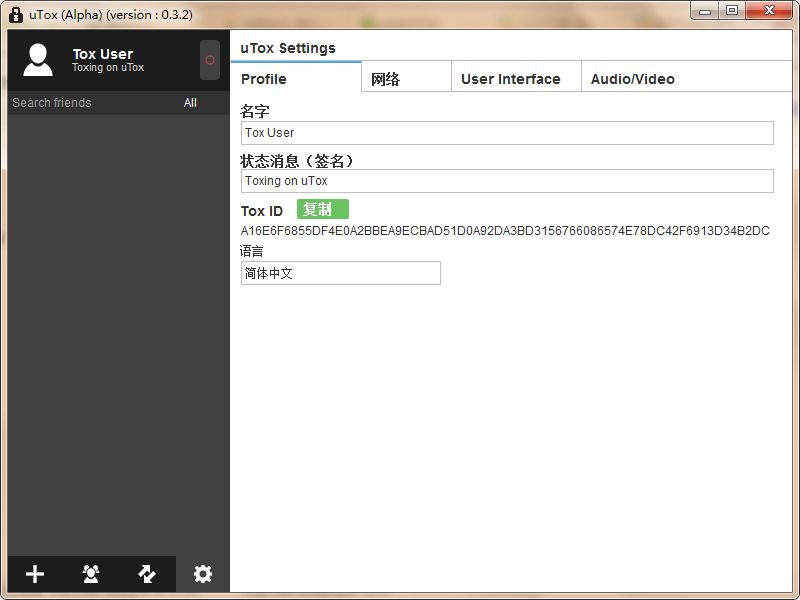Open the 语言 language dropdown

(340, 273)
